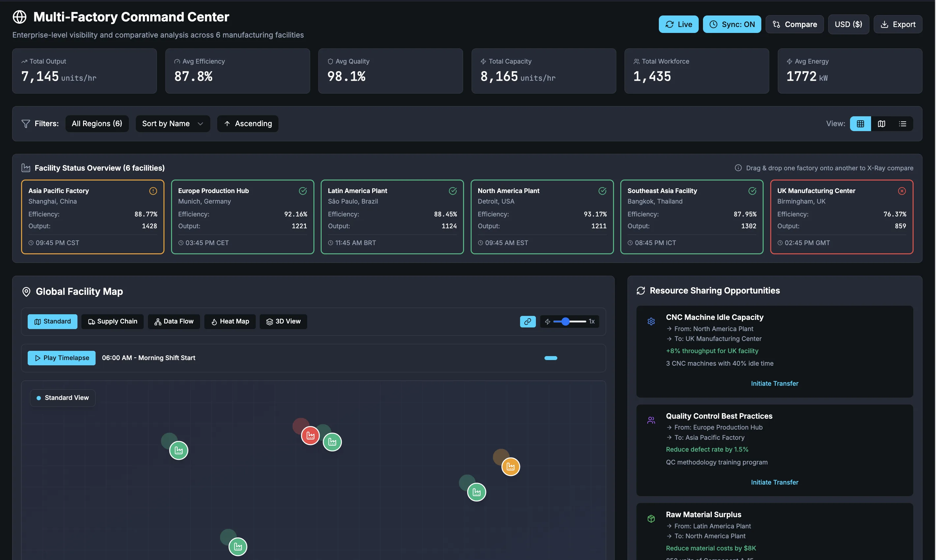
Task: Click the chart icon by Facility Status Overview
Action: [x=26, y=168]
